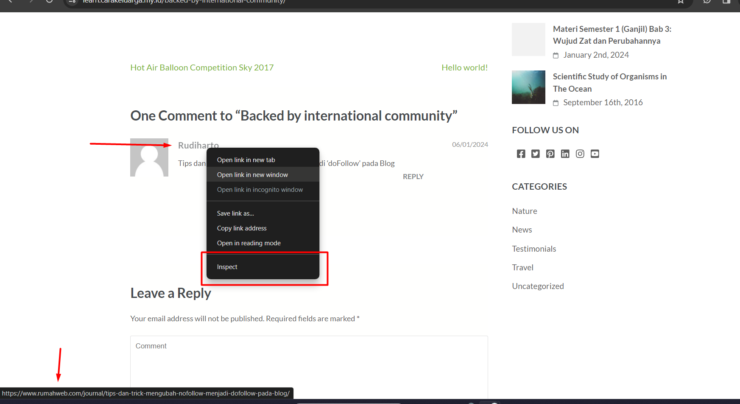Image resolution: width=740 pixels, height=404 pixels.
Task: Click the calendar icon beside January 2nd, 2024
Action: pos(556,56)
